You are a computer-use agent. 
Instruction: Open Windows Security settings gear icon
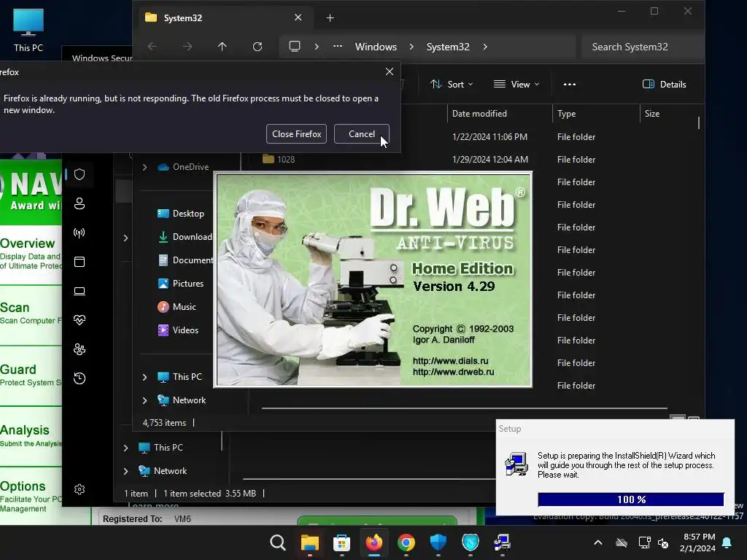80,489
